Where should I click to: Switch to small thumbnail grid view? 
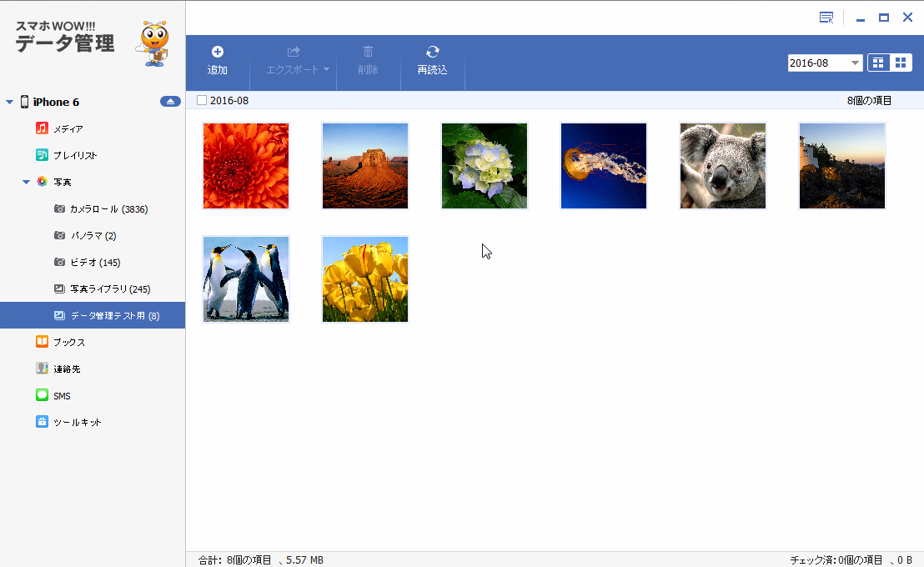(x=878, y=63)
